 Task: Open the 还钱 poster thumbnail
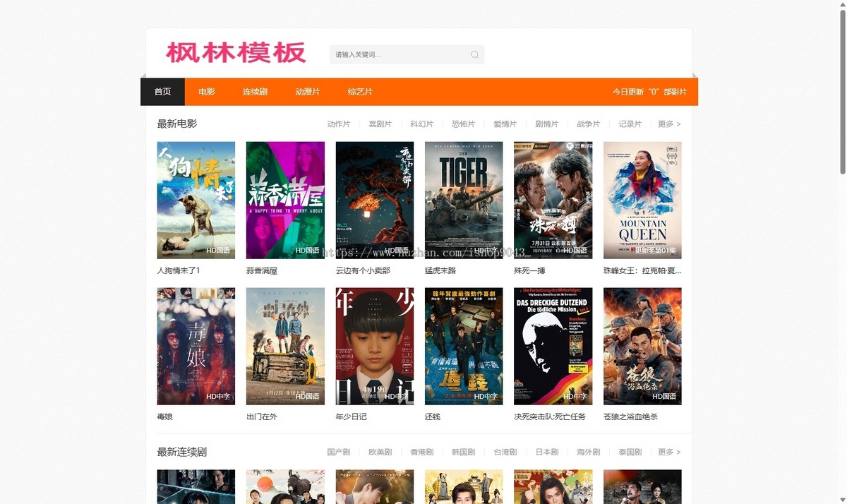point(464,347)
